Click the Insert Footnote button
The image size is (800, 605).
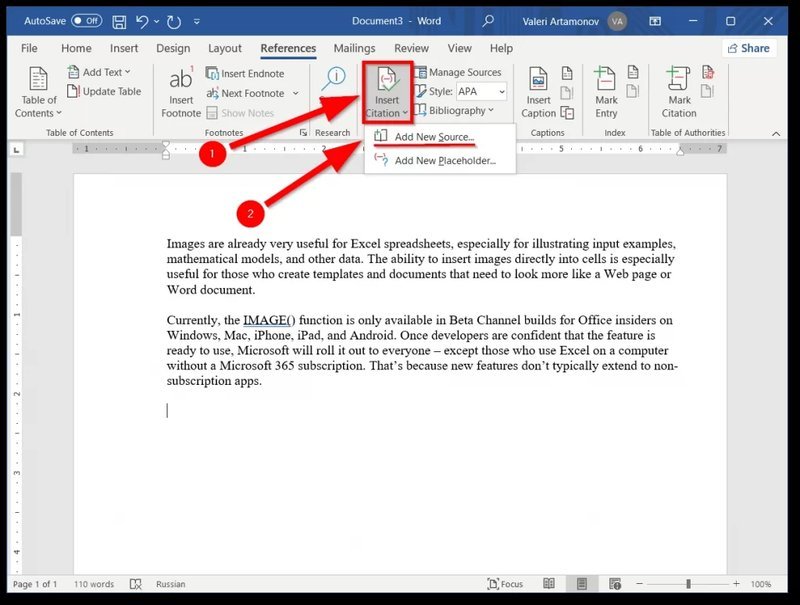click(x=181, y=93)
